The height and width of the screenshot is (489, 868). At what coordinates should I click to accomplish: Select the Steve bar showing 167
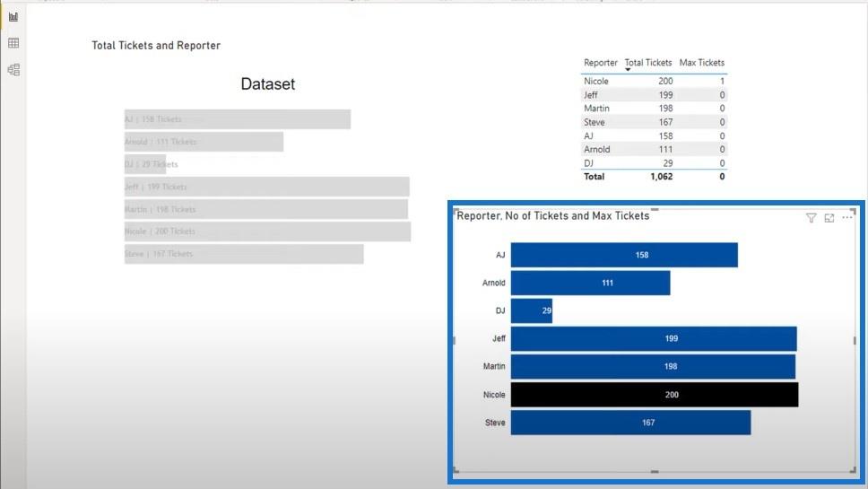pyautogui.click(x=630, y=423)
